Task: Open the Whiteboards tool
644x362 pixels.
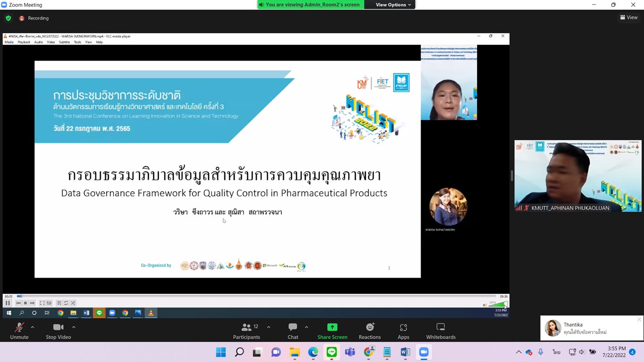Action: [x=440, y=331]
